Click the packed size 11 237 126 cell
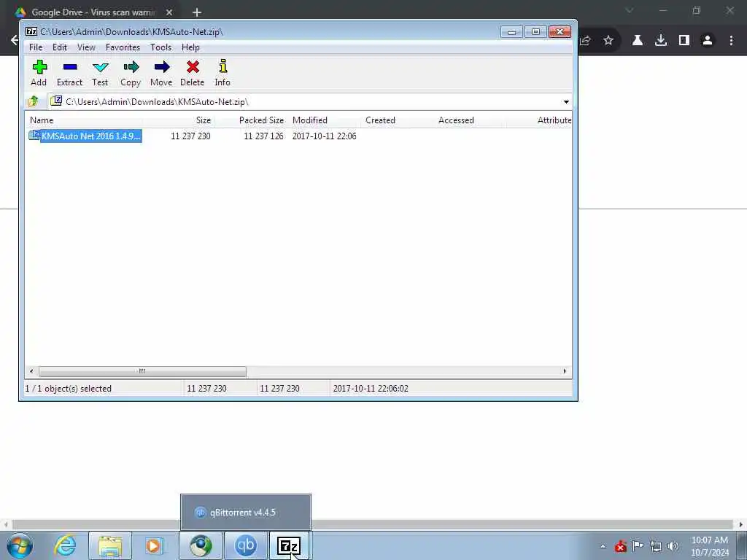Screen dimensions: 747x560 [x=263, y=136]
